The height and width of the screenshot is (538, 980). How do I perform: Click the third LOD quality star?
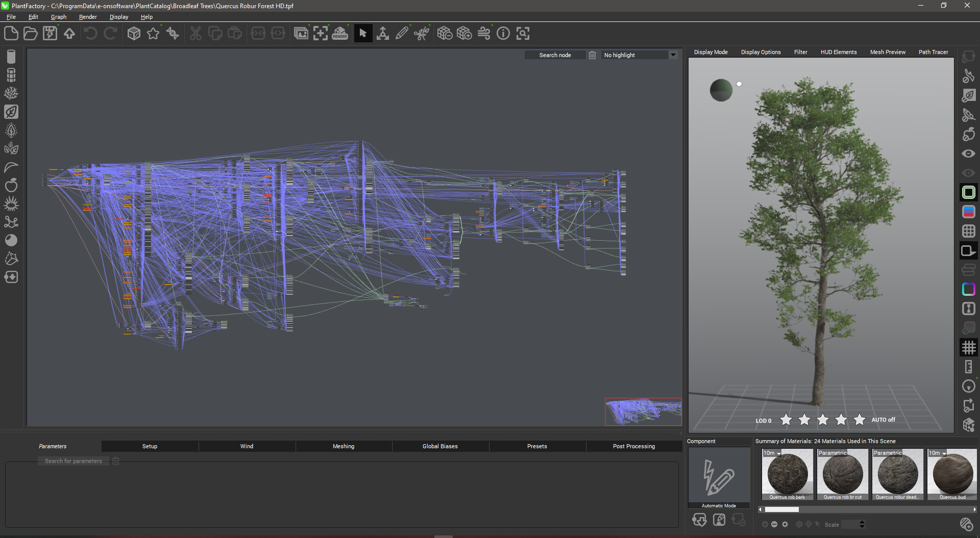[x=823, y=420]
